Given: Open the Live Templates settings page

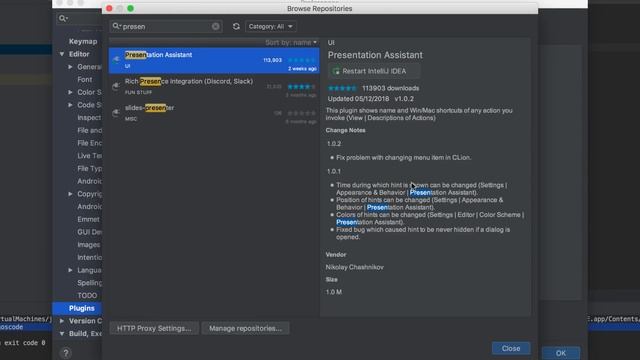Looking at the screenshot, I should click(89, 156).
